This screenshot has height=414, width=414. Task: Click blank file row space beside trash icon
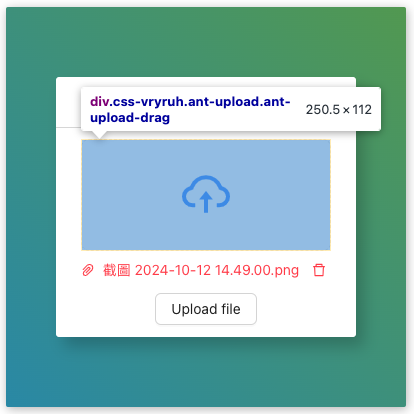click(341, 270)
